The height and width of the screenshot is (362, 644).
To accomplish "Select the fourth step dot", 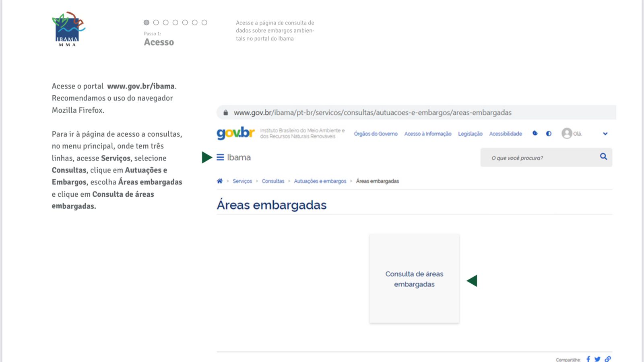I will click(x=175, y=23).
